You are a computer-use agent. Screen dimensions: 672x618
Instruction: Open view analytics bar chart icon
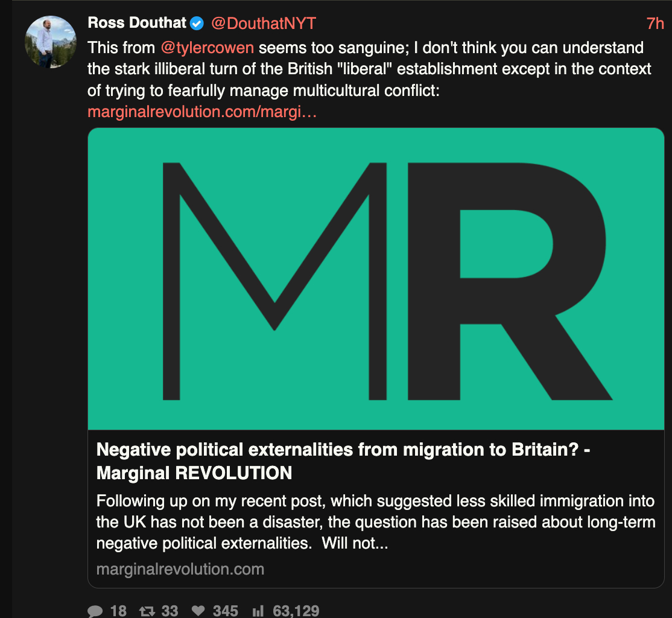coord(258,611)
